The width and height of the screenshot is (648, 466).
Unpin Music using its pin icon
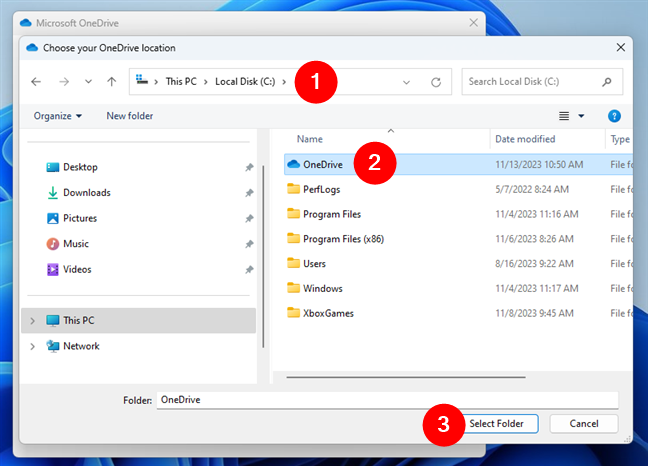pyautogui.click(x=249, y=244)
